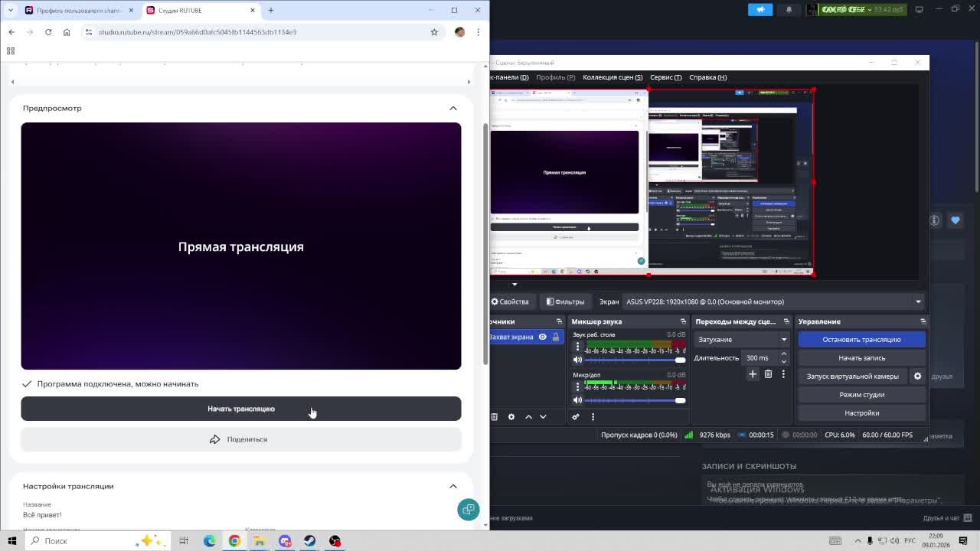Open the Экран monitor dropdown in OBS
This screenshot has height=551, width=980.
pos(773,302)
